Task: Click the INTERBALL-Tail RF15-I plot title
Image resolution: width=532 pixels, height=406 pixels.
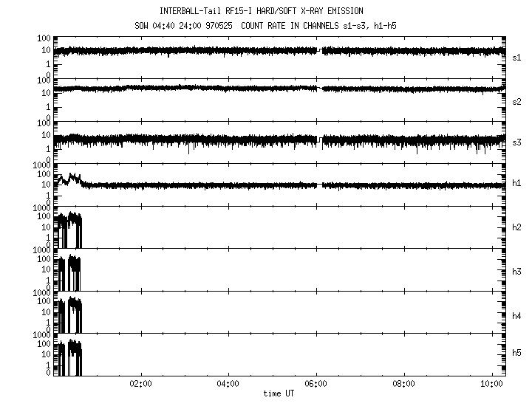Action: pyautogui.click(x=261, y=11)
